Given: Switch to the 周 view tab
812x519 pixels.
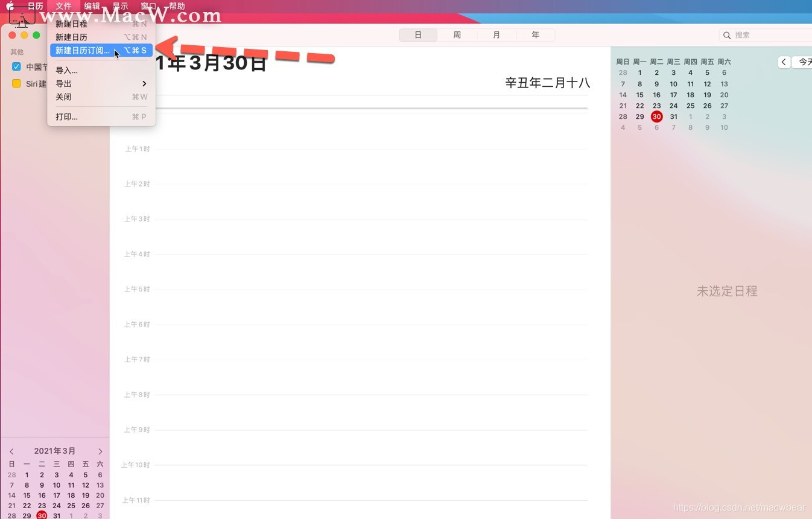Looking at the screenshot, I should (457, 35).
